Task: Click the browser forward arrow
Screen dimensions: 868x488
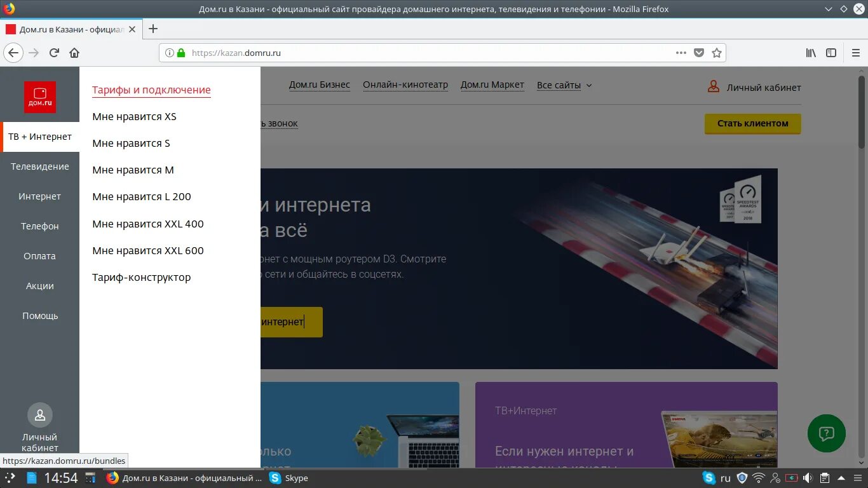Action: (x=34, y=53)
